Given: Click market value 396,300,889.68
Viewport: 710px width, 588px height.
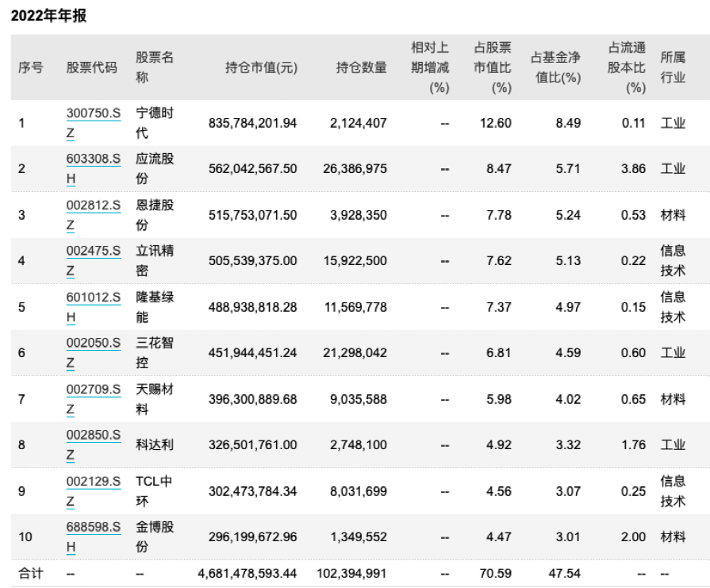Looking at the screenshot, I should [x=253, y=400].
